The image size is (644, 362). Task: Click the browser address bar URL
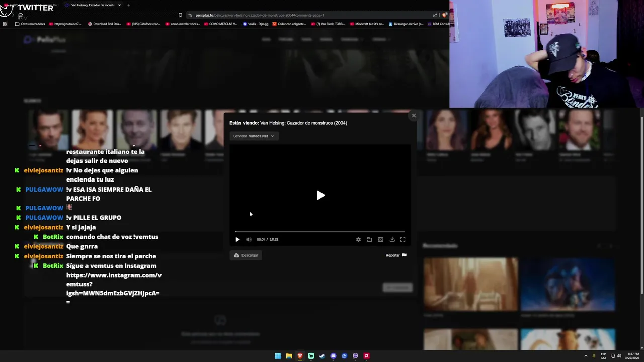coord(259,15)
